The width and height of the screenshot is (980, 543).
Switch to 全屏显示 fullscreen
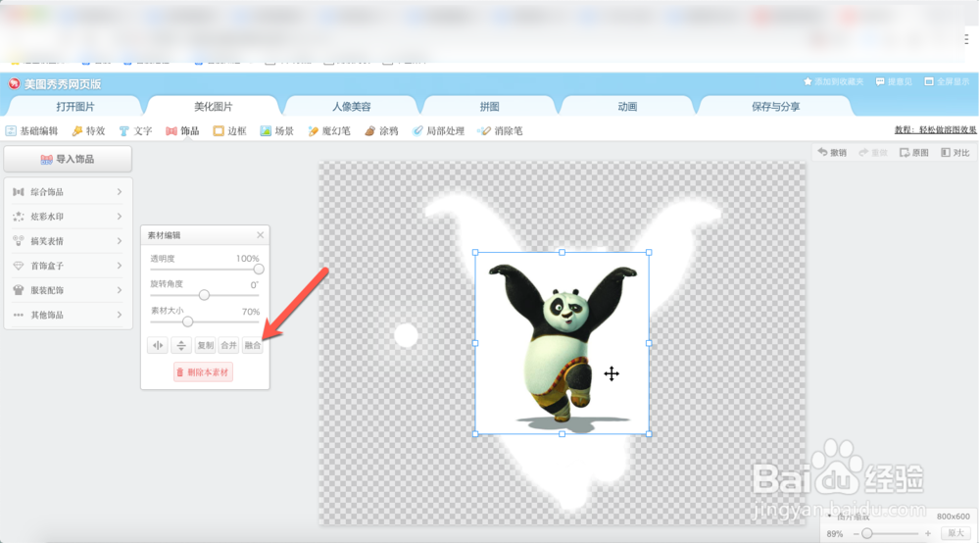(947, 82)
